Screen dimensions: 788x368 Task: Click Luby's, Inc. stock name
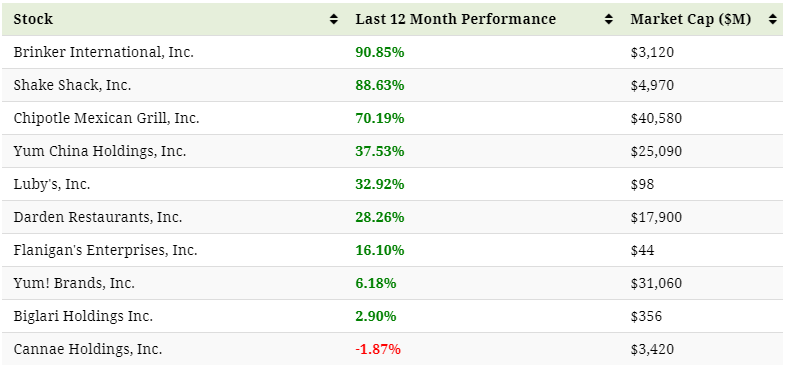pos(52,184)
